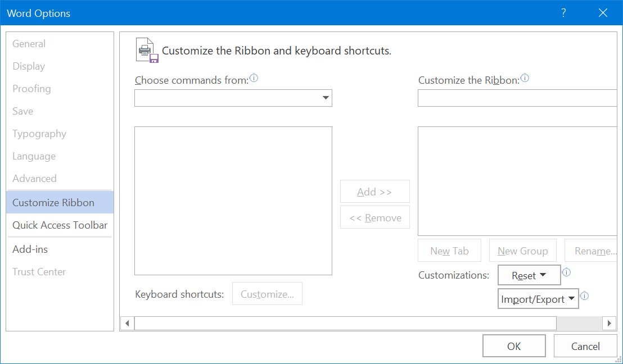Click the New Group button
Image resolution: width=623 pixels, height=364 pixels.
tap(522, 251)
